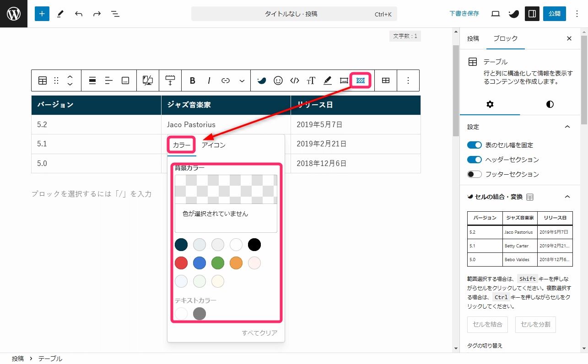Viewport: 588px width, 364px height.
Task: Toggle 表のセル幅を固定 switch
Action: (475, 145)
